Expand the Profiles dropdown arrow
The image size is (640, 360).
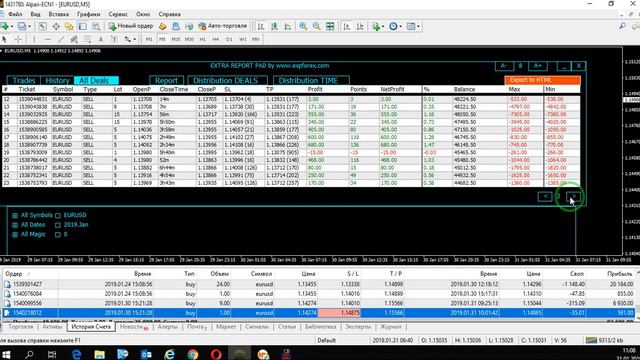pos(29,26)
